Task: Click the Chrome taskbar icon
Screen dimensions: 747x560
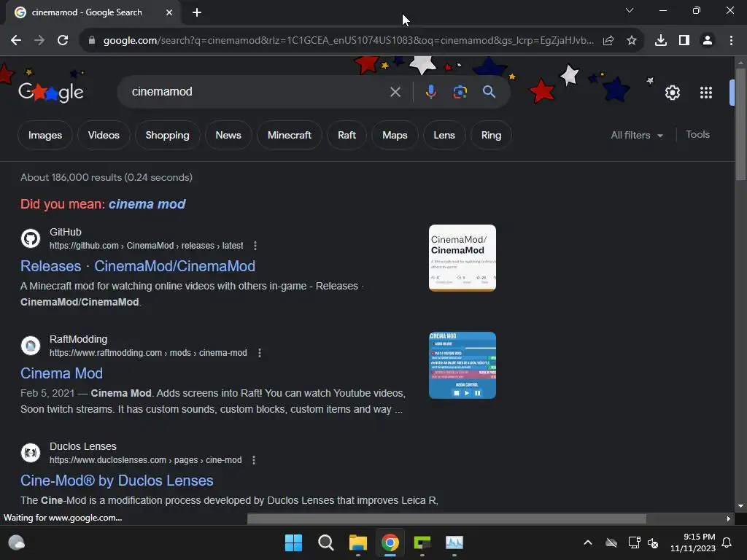Action: point(390,542)
